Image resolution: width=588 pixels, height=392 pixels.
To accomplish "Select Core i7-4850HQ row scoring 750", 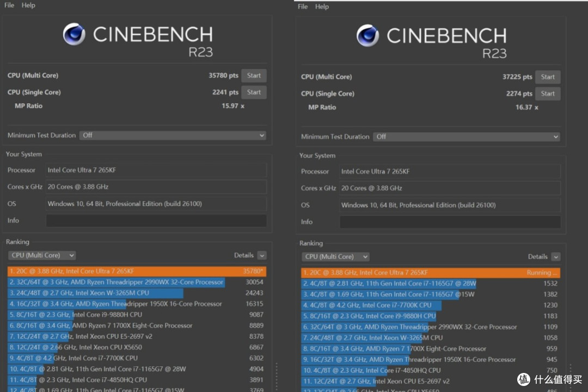I will pyautogui.click(x=431, y=371).
